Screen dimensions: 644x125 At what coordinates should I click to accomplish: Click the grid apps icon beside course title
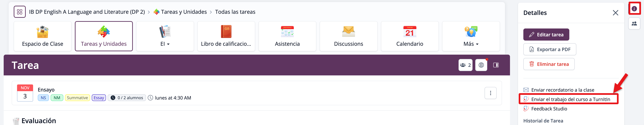tap(20, 12)
